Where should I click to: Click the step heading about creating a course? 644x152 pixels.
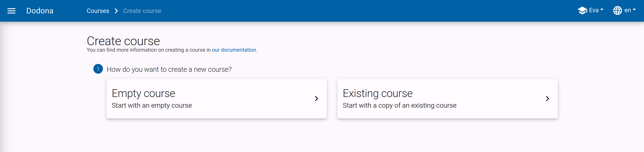169,69
